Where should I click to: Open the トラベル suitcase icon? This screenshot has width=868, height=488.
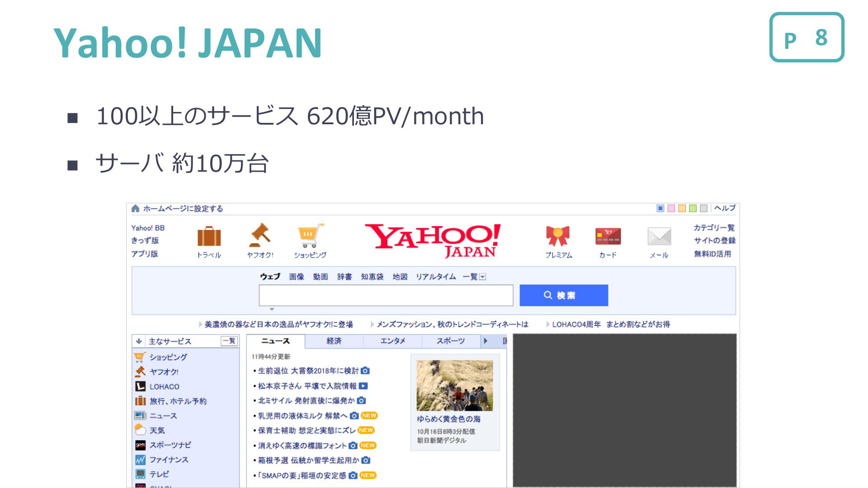click(x=209, y=236)
